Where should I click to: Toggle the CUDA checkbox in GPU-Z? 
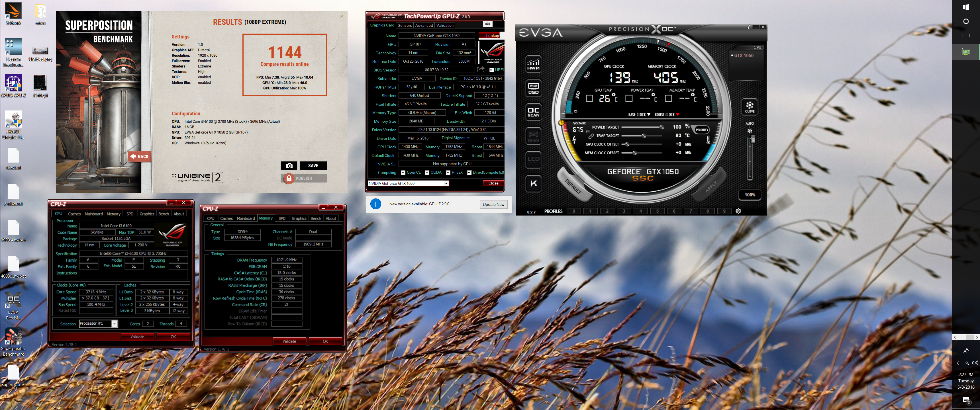427,173
